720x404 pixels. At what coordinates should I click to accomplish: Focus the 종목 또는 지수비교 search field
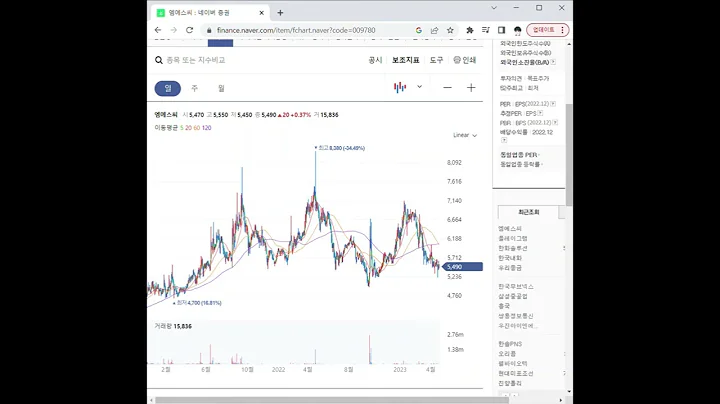coord(196,60)
